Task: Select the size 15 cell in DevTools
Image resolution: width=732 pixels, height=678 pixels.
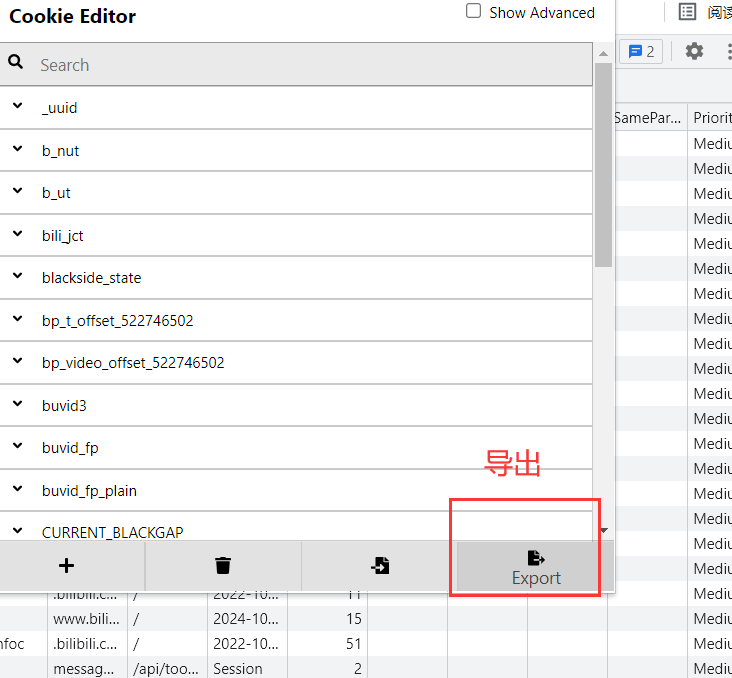Action: coord(327,619)
